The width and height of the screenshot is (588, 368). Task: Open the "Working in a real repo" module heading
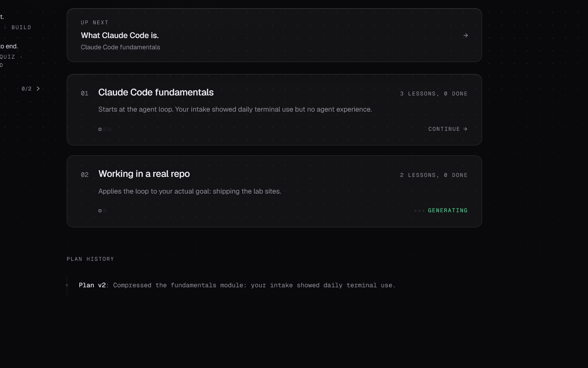coord(144,174)
